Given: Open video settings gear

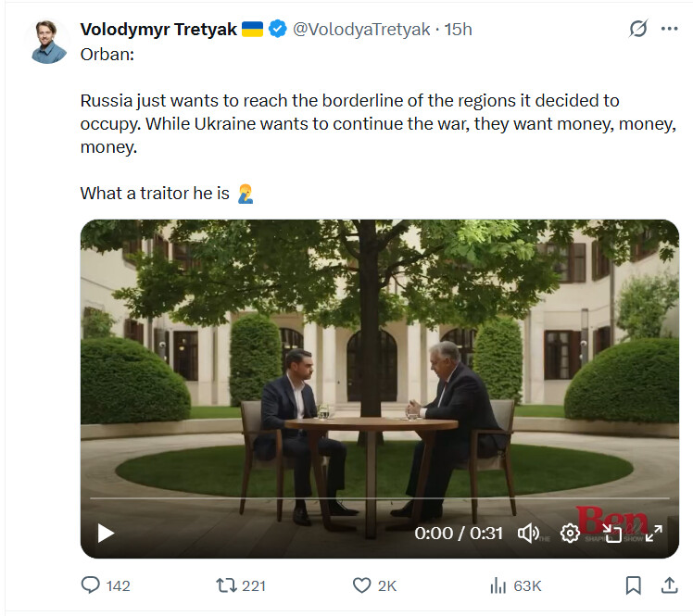Looking at the screenshot, I should 570,533.
